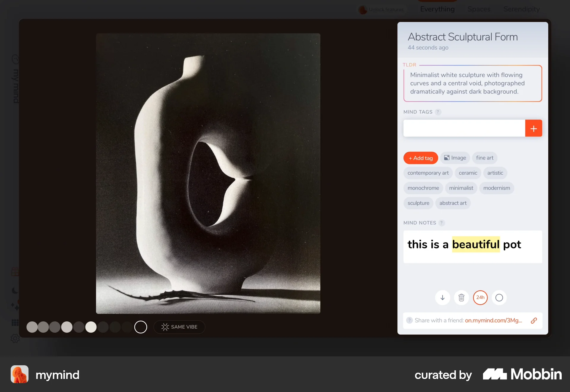Click the + Add tag button
The height and width of the screenshot is (392, 570).
(421, 158)
